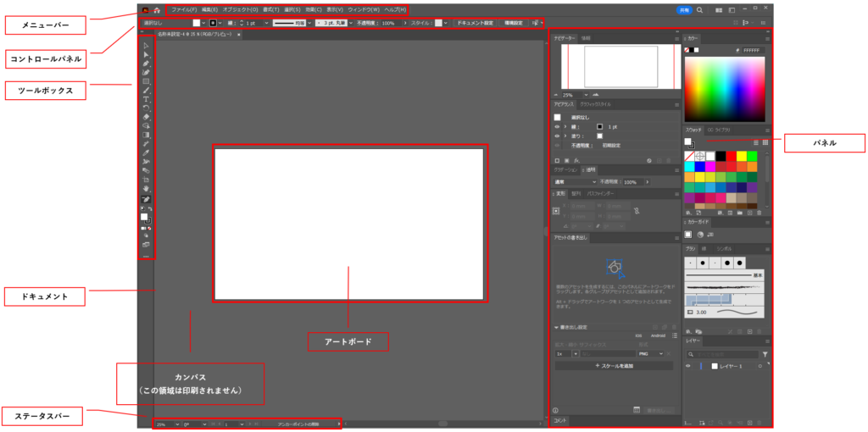This screenshot has width=868, height=432.
Task: Click the Home icon beside the menu bar
Action: point(158,9)
